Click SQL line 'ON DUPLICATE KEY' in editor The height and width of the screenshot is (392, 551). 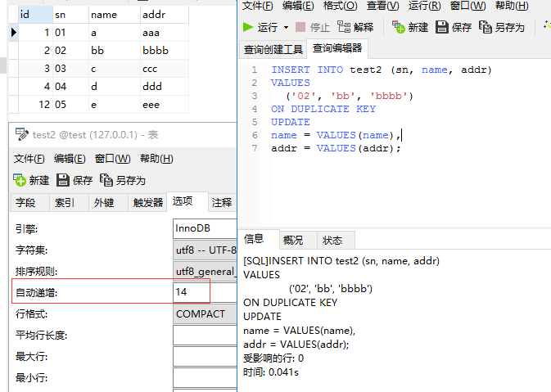point(323,109)
